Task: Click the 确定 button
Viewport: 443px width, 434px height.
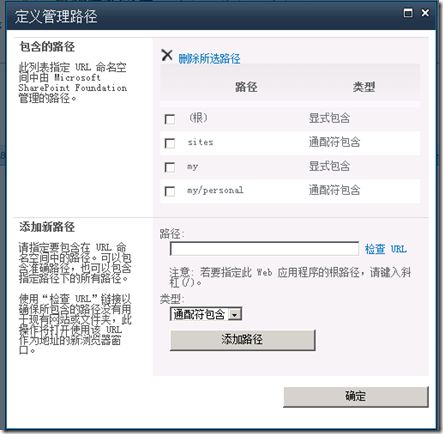Action: coord(356,396)
